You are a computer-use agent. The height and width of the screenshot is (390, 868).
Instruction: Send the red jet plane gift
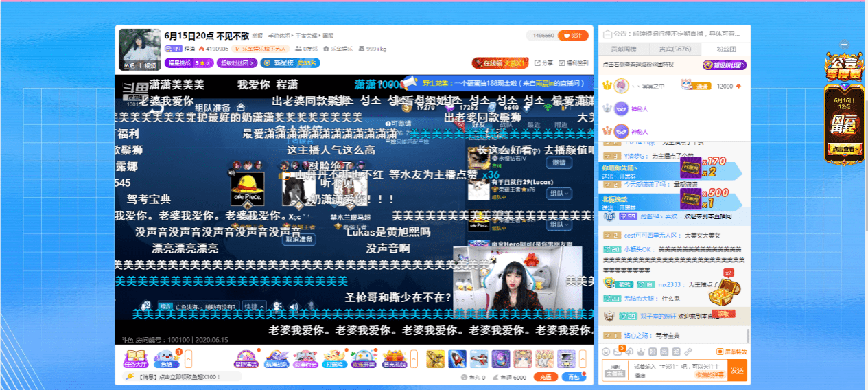pos(480,358)
